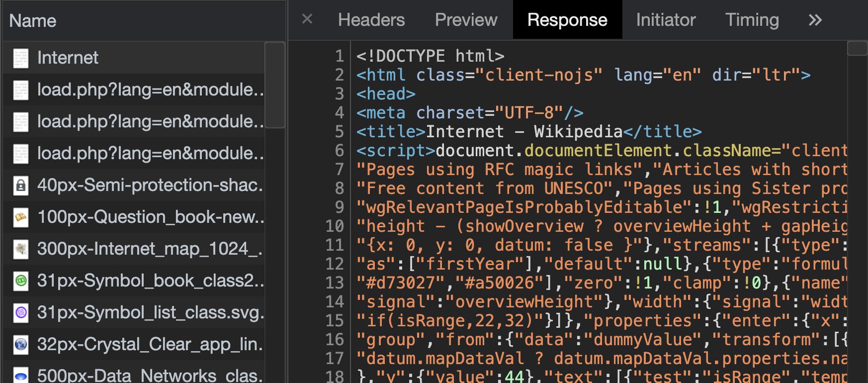Click line number 1 in the response gutter

click(339, 56)
